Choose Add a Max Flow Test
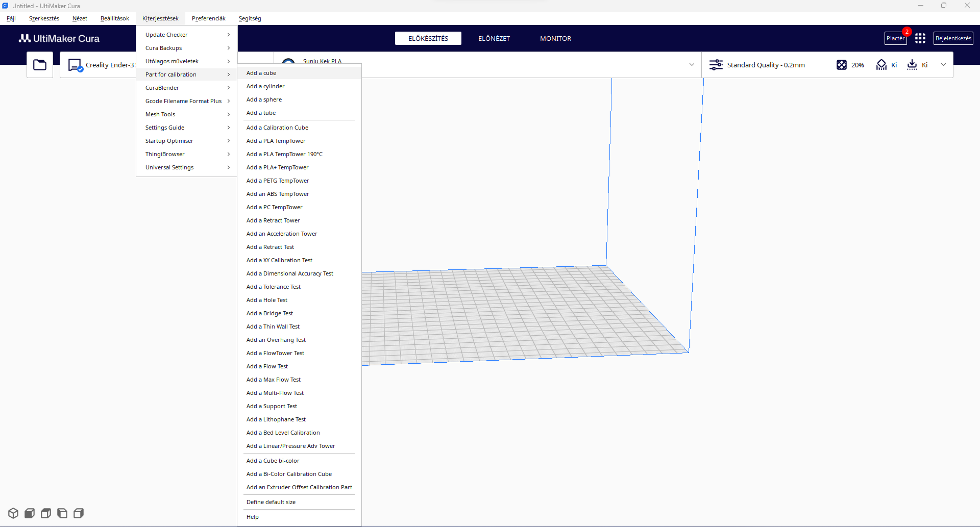Viewport: 980px width, 527px height. [x=300, y=380]
